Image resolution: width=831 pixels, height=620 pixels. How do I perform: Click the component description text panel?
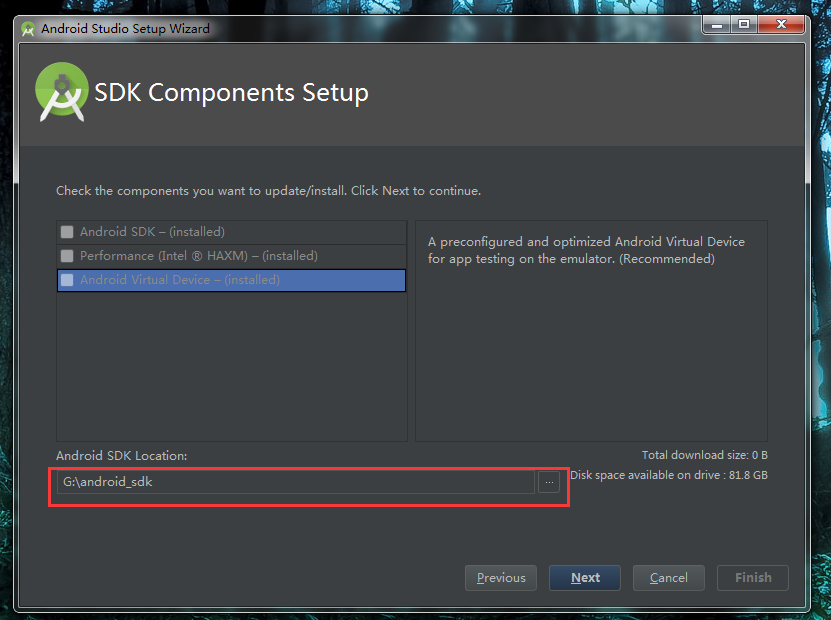coord(591,331)
